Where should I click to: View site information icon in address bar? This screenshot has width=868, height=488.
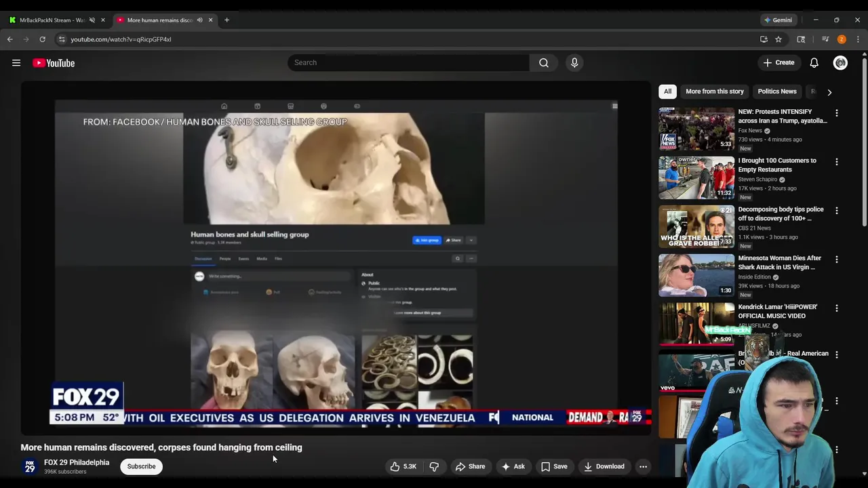(62, 39)
